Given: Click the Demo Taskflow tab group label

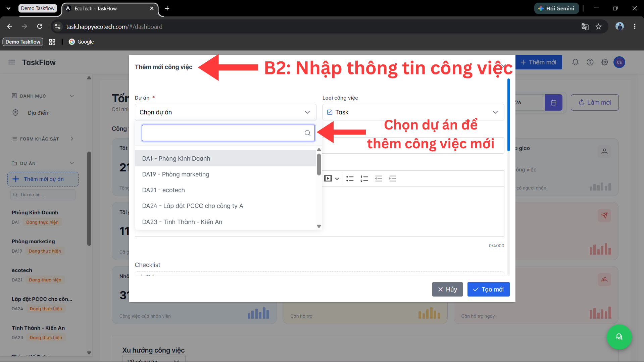Looking at the screenshot, I should (x=38, y=8).
